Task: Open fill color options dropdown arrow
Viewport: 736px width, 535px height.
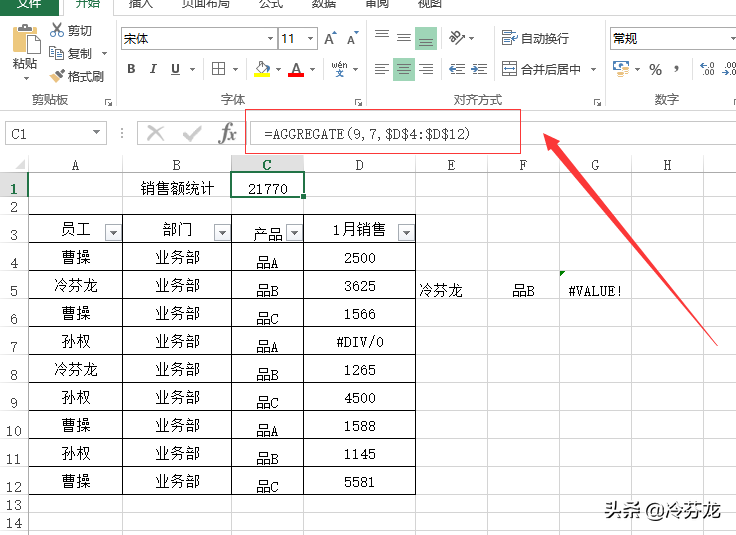Action: [278, 69]
